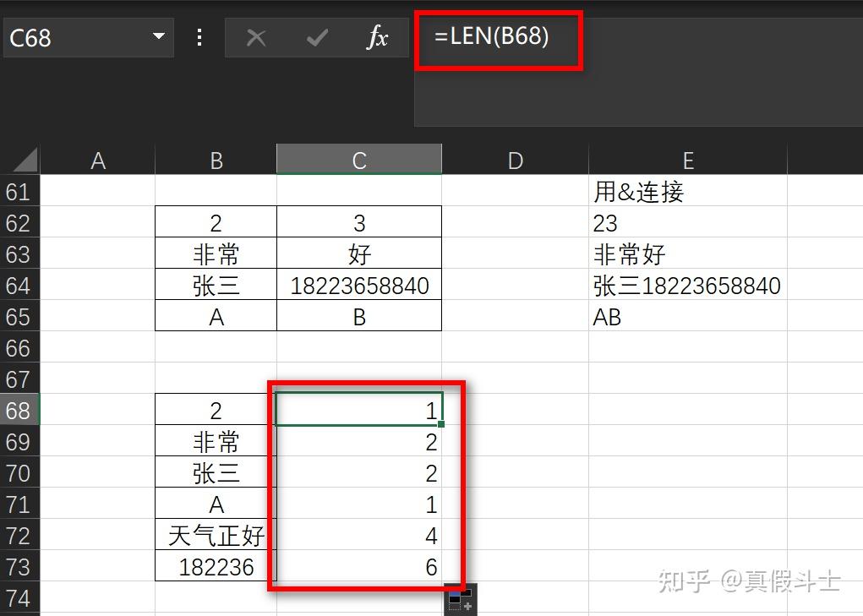This screenshot has width=863, height=616.
Task: Click cell C71 showing 1
Action: pyautogui.click(x=359, y=504)
